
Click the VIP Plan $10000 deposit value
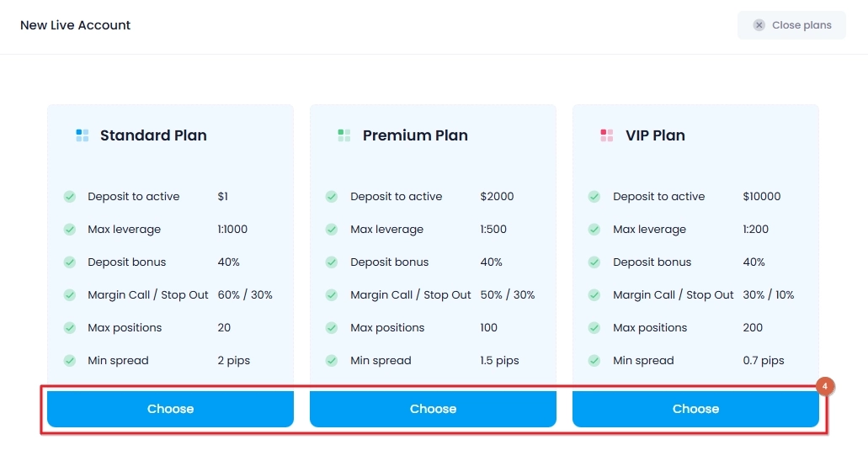762,196
